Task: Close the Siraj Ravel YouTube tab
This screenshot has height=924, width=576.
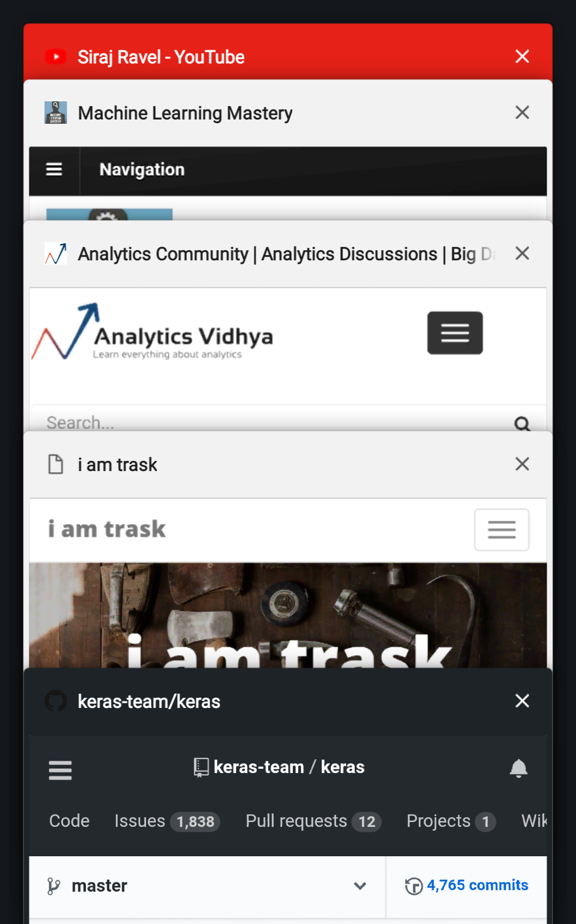Action: (x=522, y=56)
